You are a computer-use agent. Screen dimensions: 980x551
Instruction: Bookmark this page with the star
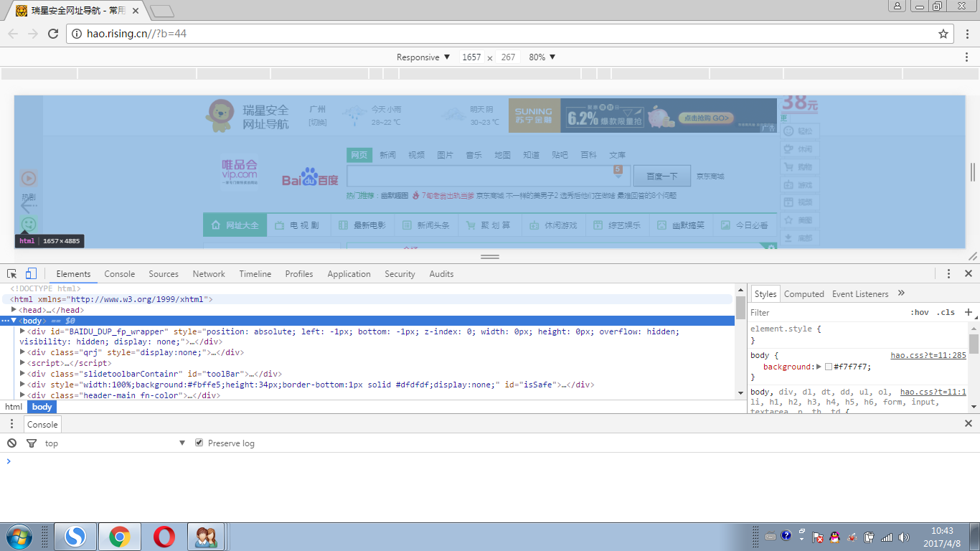943,34
